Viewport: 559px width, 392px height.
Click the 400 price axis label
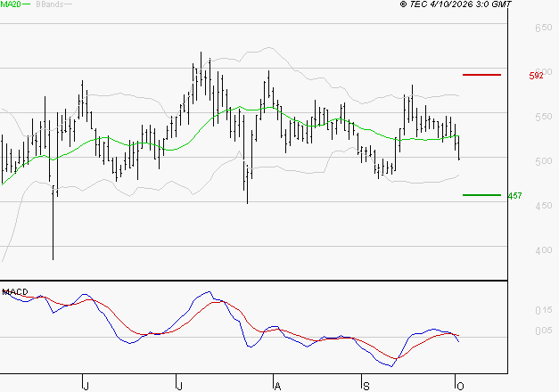coord(544,250)
